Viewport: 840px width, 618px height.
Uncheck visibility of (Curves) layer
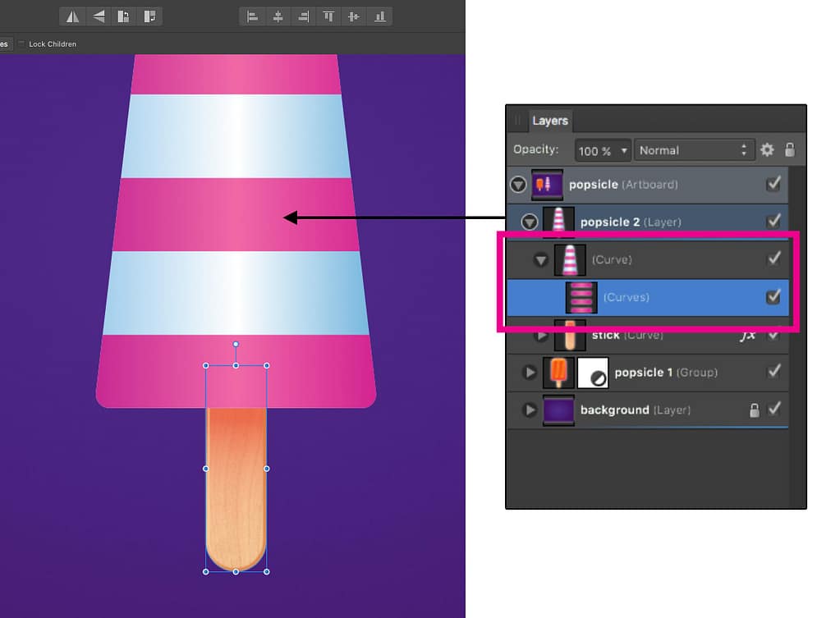click(x=773, y=296)
